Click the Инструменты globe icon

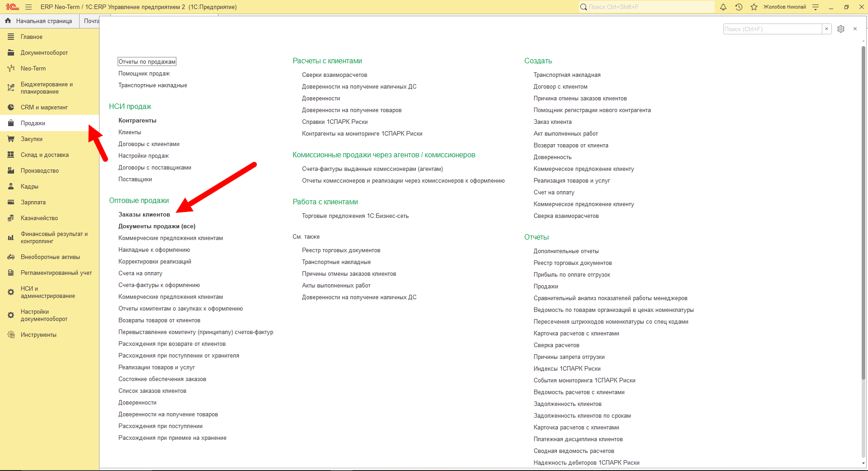11,334
